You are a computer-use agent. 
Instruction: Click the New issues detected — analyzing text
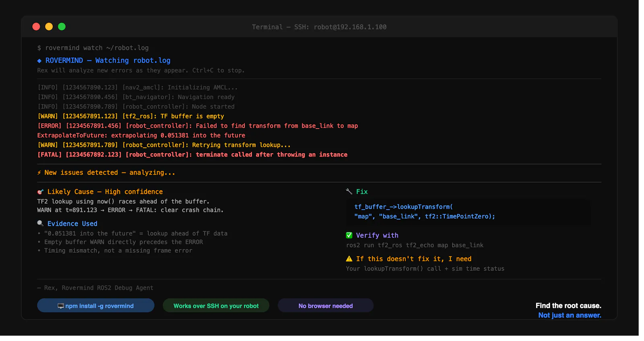pyautogui.click(x=110, y=173)
